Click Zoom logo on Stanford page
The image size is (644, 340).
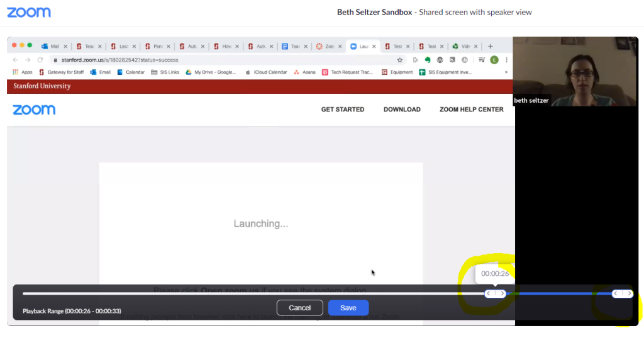pos(34,110)
